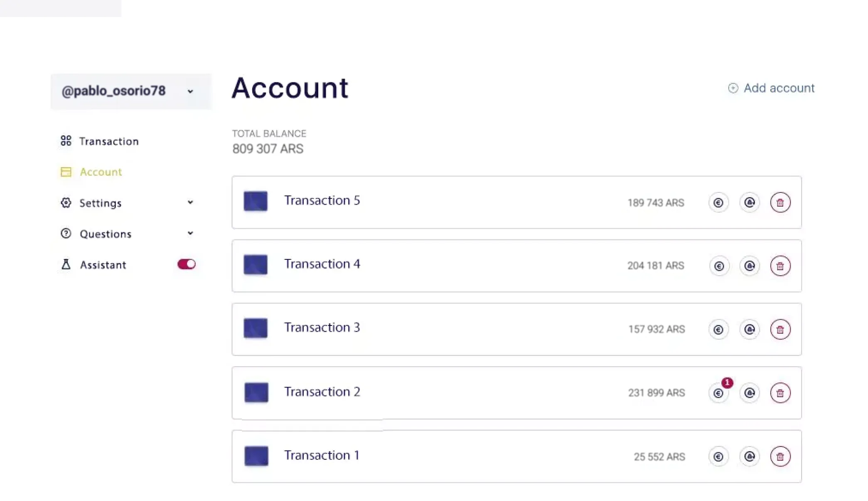Delete Transaction 1 with trash icon

pos(780,457)
